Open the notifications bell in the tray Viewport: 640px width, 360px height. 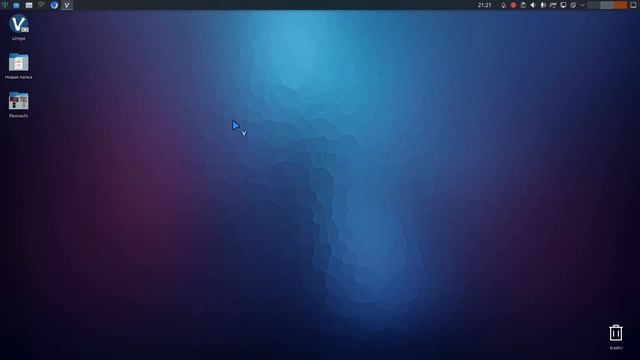pyautogui.click(x=503, y=5)
